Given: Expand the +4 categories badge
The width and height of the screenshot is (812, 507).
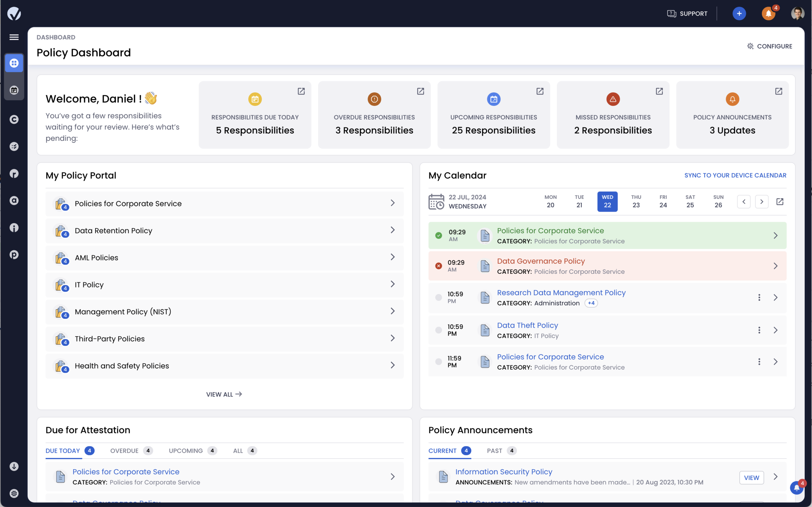Looking at the screenshot, I should click(591, 303).
